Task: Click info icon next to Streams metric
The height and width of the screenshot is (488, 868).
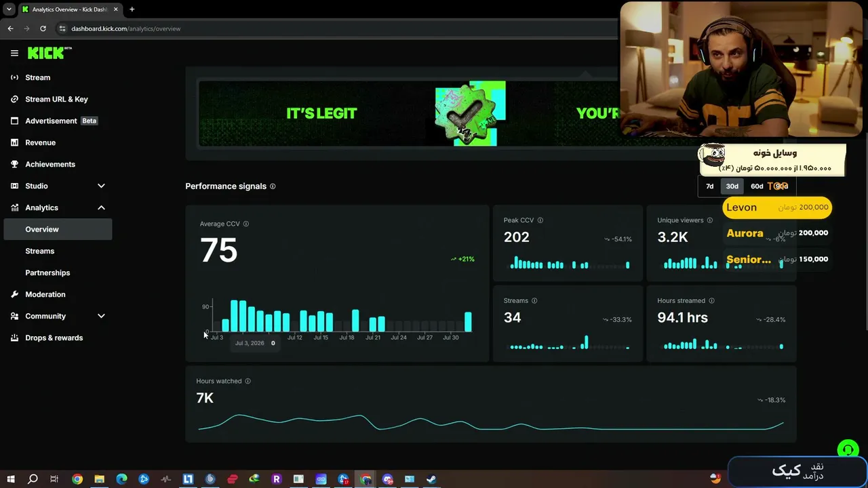Action: [534, 301]
